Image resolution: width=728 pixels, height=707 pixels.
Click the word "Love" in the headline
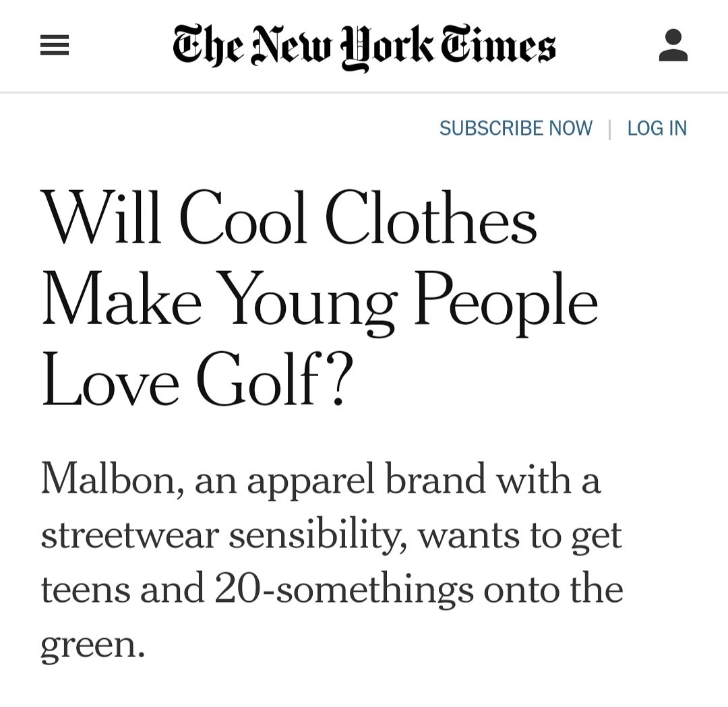[111, 383]
